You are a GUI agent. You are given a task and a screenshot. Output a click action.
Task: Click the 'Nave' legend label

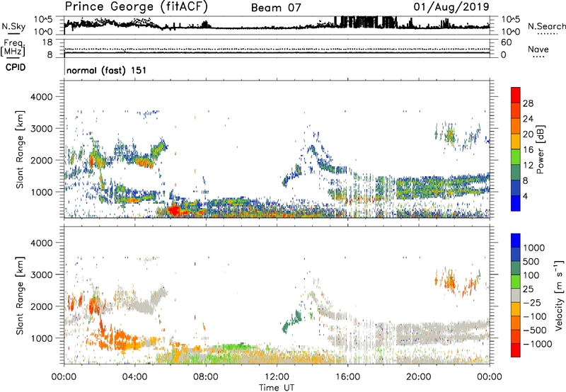click(538, 50)
